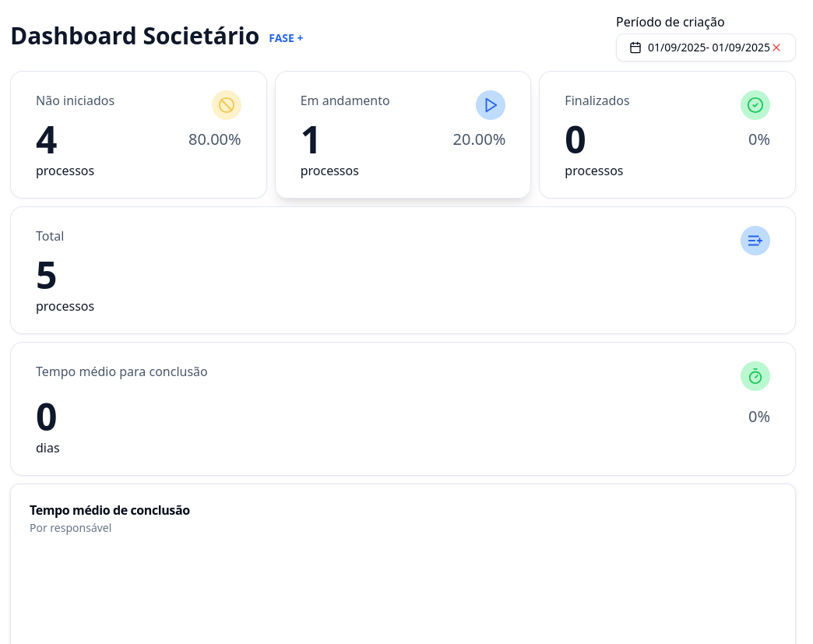Clear the date filter with the red X
This screenshot has height=644, width=813.
click(x=776, y=48)
